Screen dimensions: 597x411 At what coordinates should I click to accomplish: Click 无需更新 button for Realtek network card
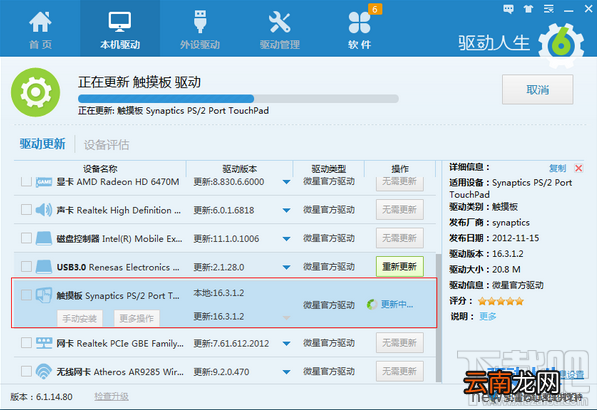pyautogui.click(x=400, y=343)
